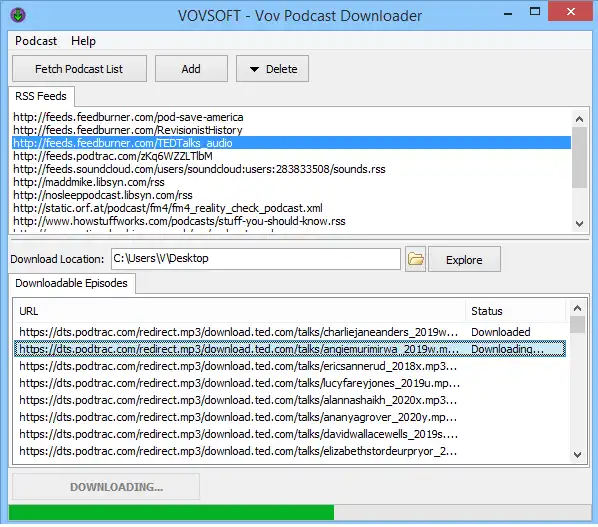Expand the Delete dropdown arrow
Viewport: 598px width, 527px height.
click(x=254, y=69)
